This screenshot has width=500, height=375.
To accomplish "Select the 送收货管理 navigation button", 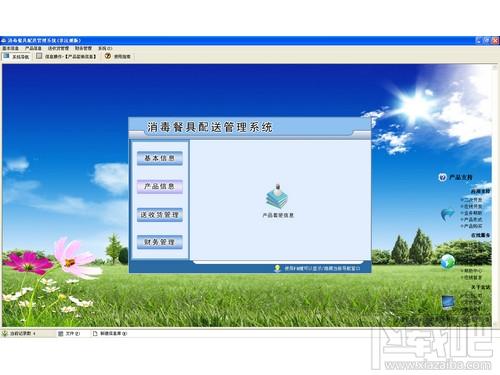I will pos(160,215).
